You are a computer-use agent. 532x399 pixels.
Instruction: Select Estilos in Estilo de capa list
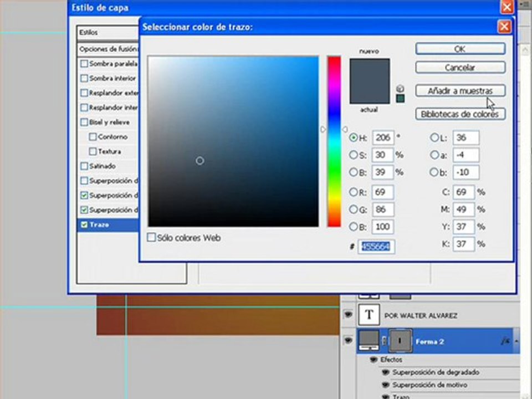(x=108, y=33)
